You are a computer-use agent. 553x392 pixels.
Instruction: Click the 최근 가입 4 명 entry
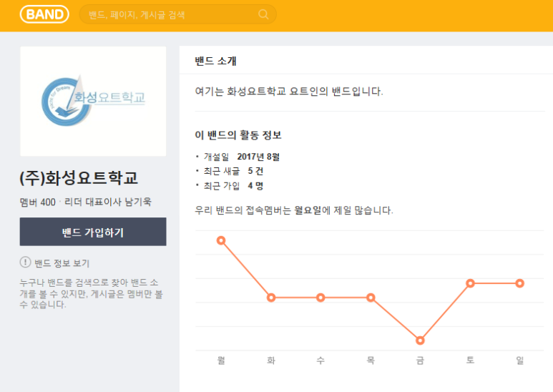click(233, 186)
